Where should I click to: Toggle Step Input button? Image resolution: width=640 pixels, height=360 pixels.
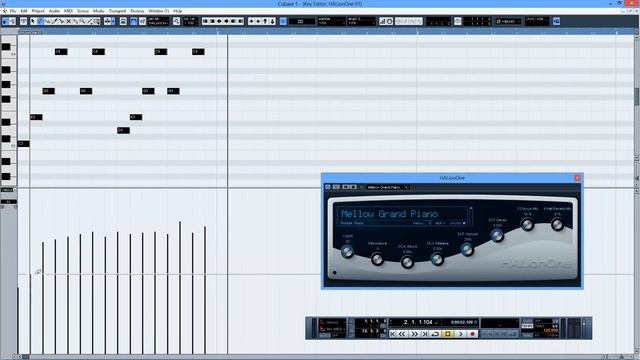tap(383, 21)
